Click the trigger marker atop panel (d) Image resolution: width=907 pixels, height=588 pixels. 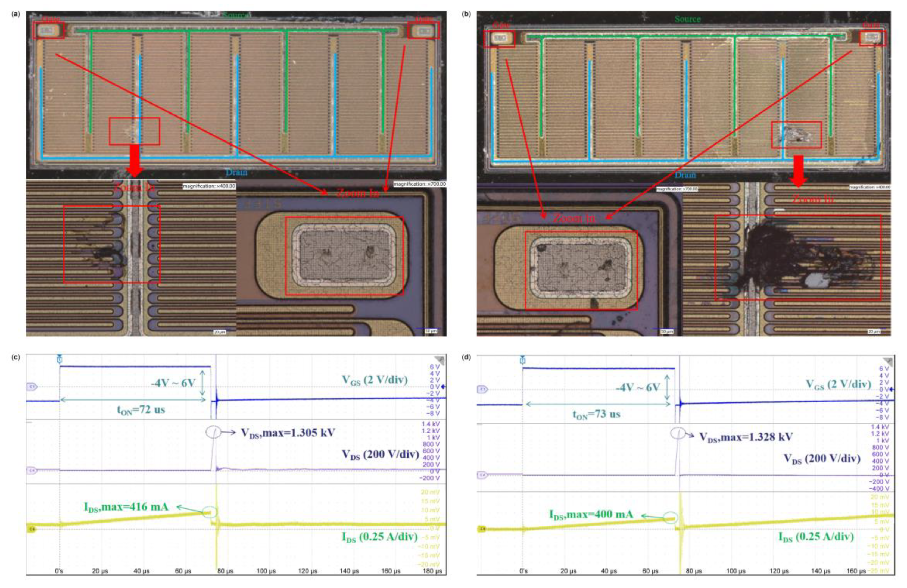(x=522, y=361)
